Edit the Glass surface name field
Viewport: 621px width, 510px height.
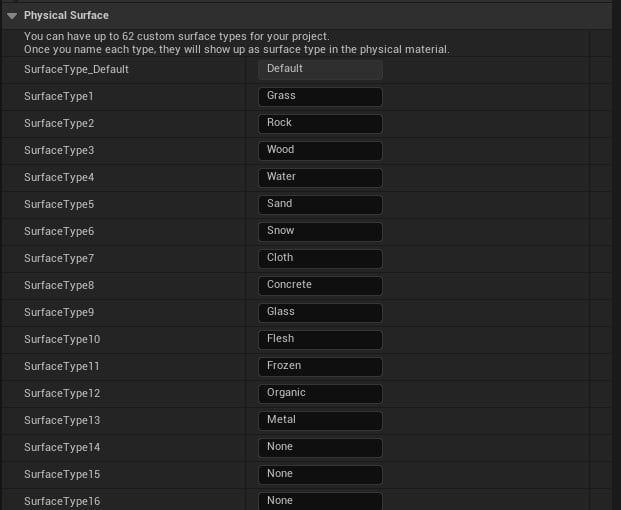click(x=320, y=312)
